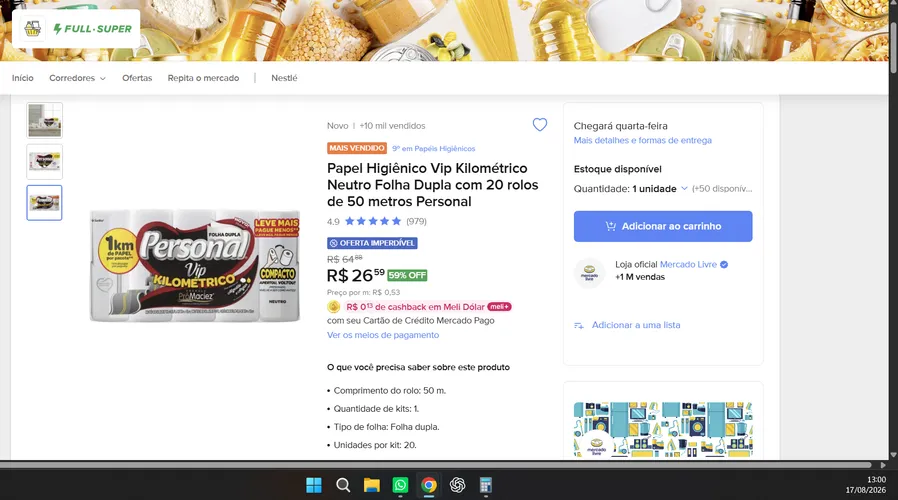Open File Explorer from taskbar
This screenshot has width=898, height=500.
coord(372,485)
